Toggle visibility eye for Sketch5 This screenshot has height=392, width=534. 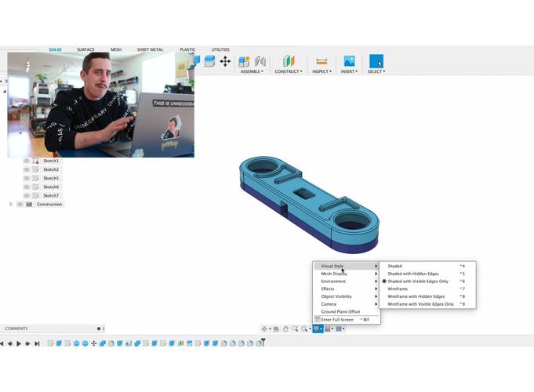point(27,178)
